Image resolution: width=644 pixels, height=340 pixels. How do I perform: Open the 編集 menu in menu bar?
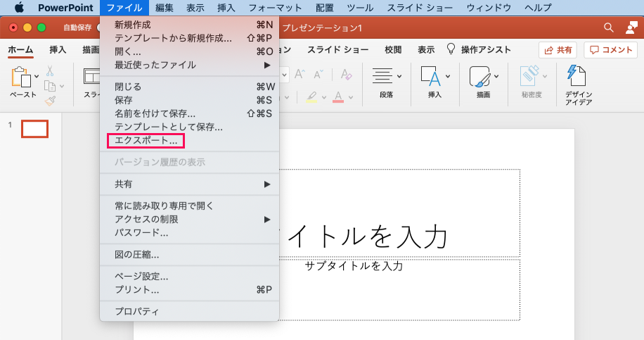click(165, 8)
